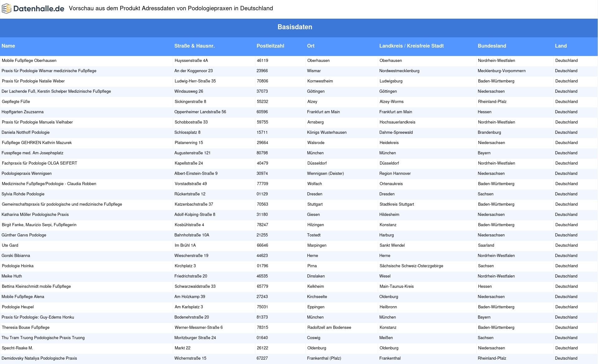Viewport: 598px width, 364px height.
Task: Select Bettina Kleinschmidt mobile Fußpflege
Action: click(x=36, y=287)
